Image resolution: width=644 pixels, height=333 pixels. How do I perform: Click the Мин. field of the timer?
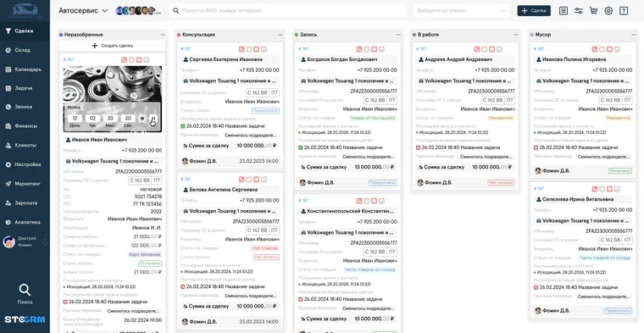pos(110,119)
